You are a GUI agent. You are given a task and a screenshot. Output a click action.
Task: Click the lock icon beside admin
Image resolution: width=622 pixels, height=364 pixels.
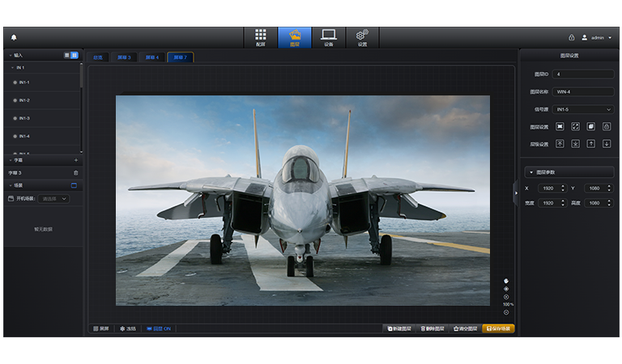click(571, 37)
